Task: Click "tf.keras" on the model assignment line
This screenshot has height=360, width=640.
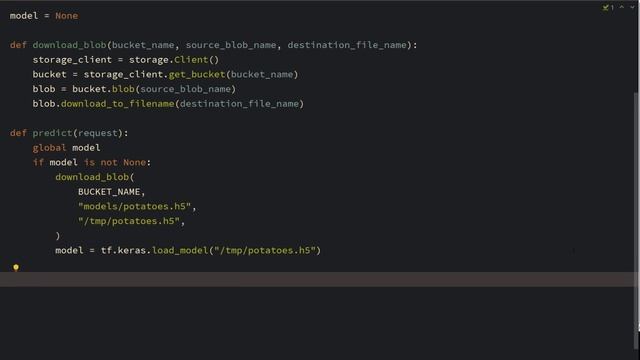Action: 123,250
